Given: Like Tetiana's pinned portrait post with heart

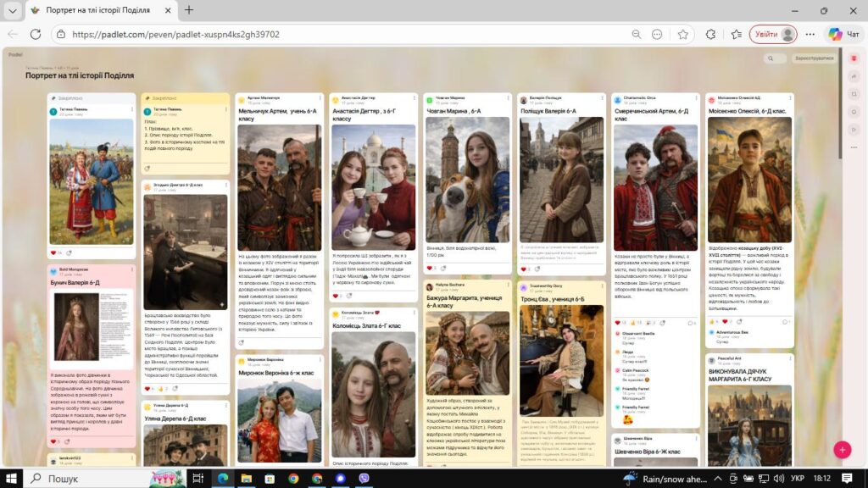Looking at the screenshot, I should (53, 252).
